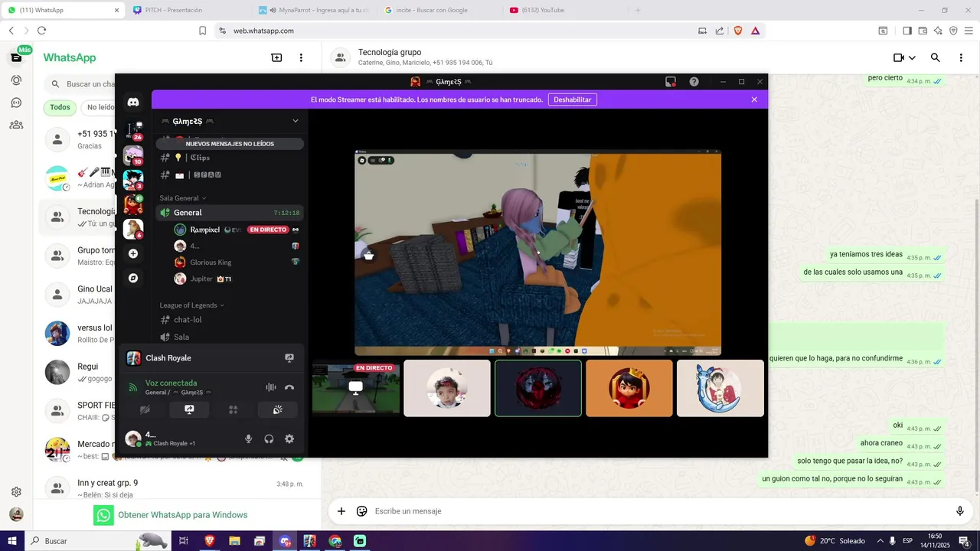The image size is (980, 551).
Task: Open Discord direct messages home icon
Action: pyautogui.click(x=133, y=102)
